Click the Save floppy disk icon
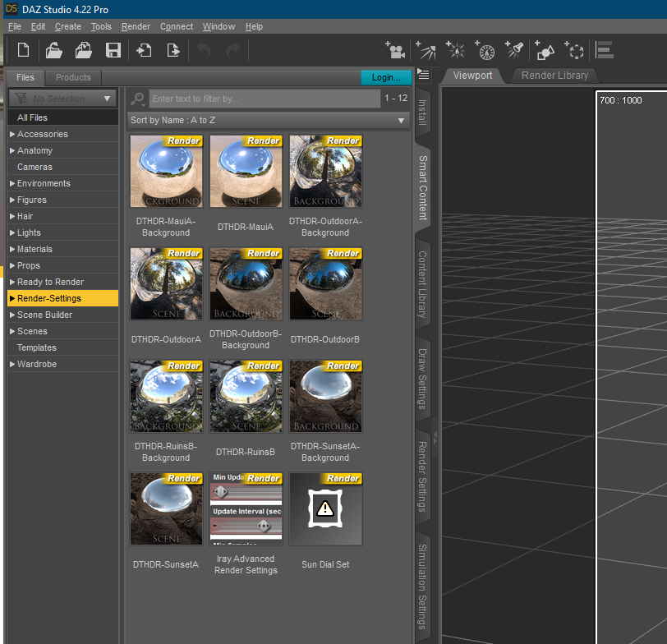The width and height of the screenshot is (667, 644). click(x=113, y=50)
